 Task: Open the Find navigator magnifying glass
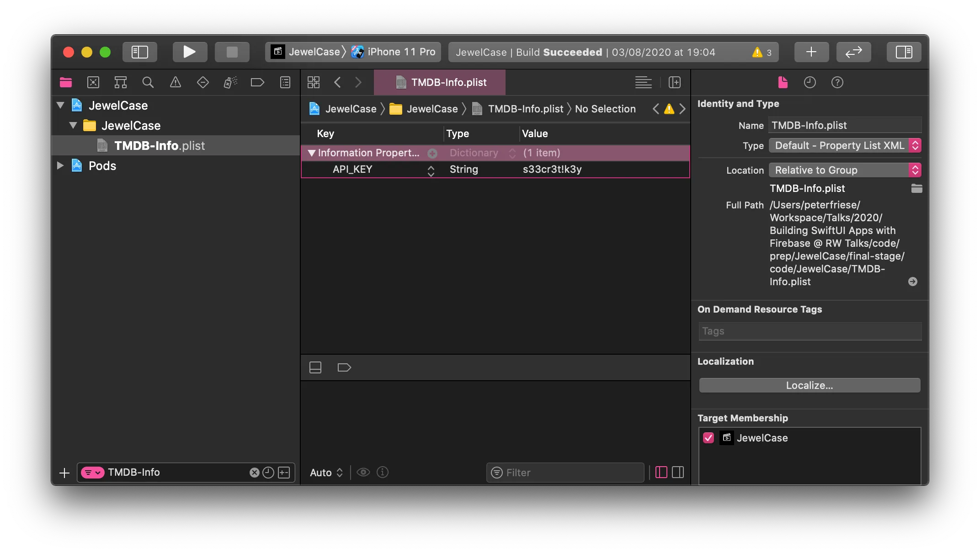[x=148, y=82]
